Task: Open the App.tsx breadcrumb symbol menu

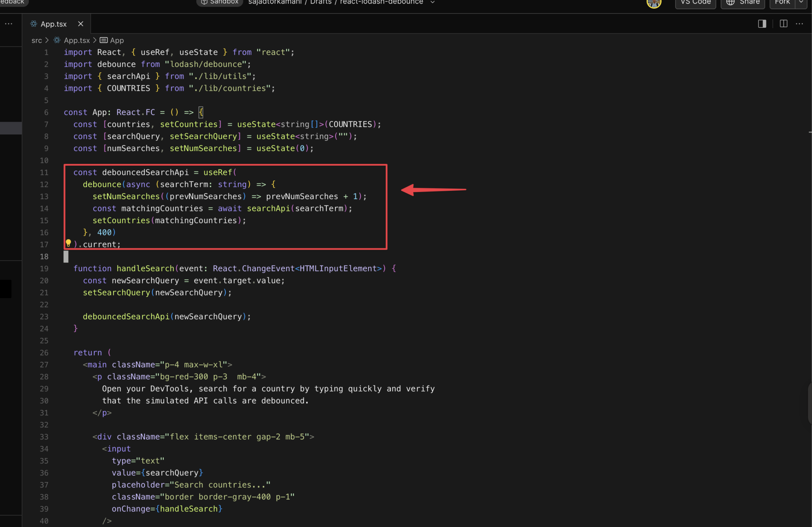Action: [x=77, y=40]
